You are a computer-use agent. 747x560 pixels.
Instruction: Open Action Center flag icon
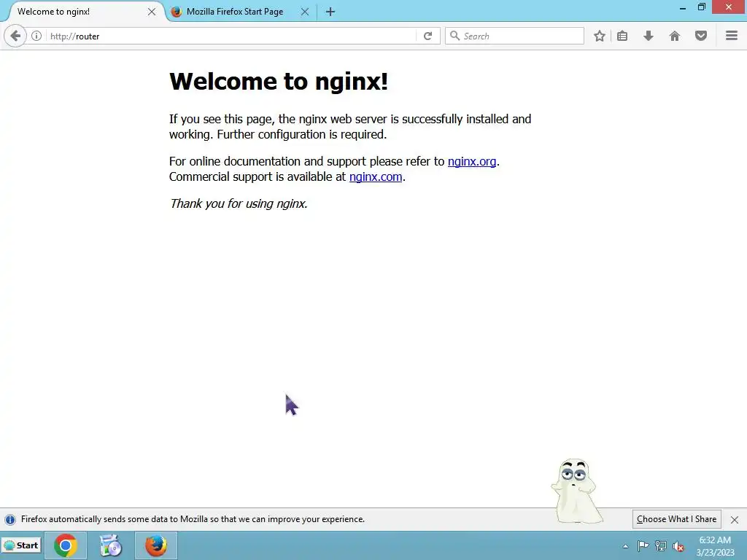(643, 546)
